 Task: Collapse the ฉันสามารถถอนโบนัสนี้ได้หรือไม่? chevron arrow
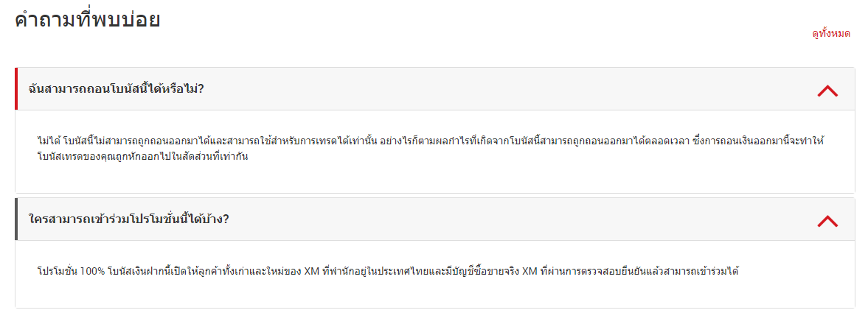(x=827, y=90)
